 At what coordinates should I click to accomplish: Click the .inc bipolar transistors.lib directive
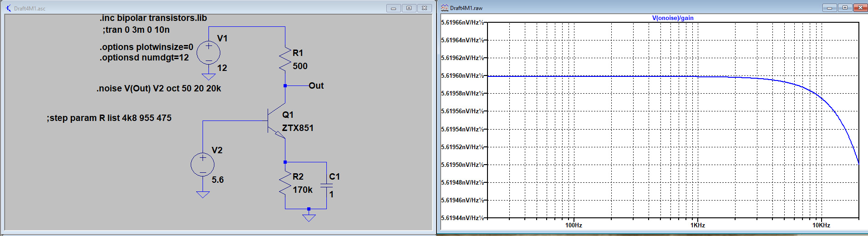pyautogui.click(x=153, y=18)
